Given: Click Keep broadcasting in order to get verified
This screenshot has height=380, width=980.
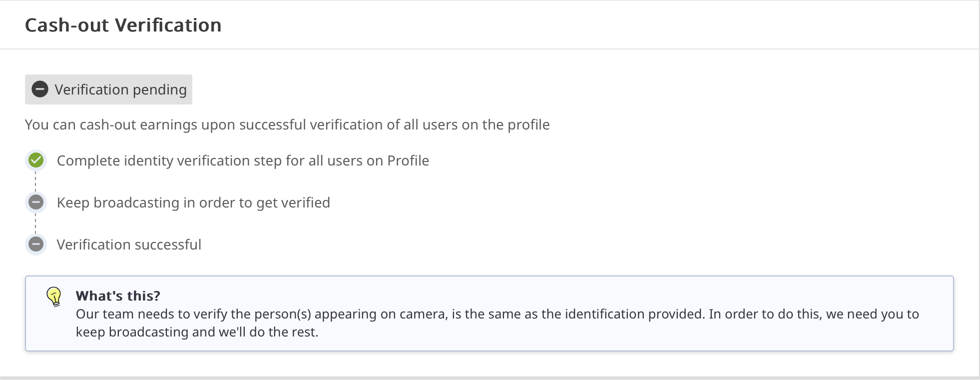Looking at the screenshot, I should coord(193,203).
